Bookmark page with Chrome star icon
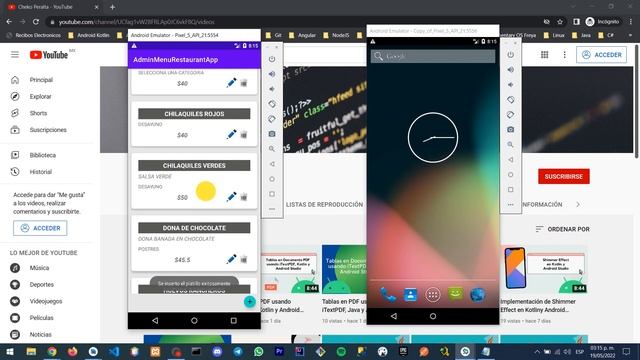The height and width of the screenshot is (360, 640). (x=560, y=22)
